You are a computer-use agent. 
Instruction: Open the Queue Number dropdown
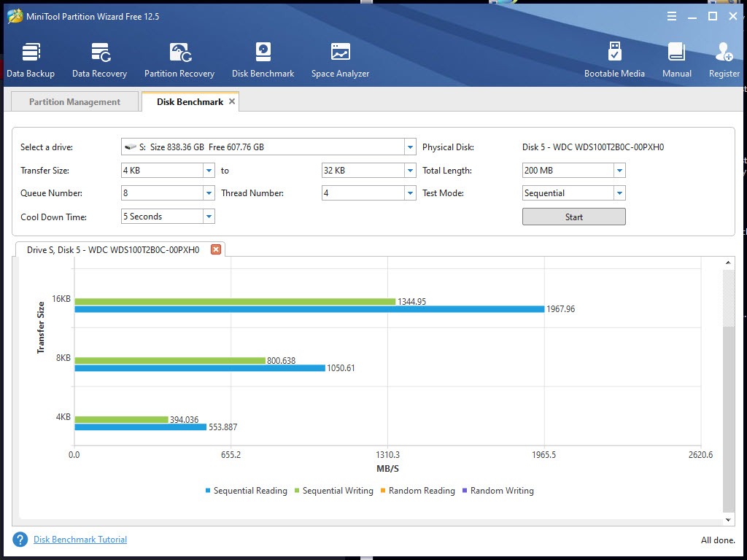click(209, 193)
